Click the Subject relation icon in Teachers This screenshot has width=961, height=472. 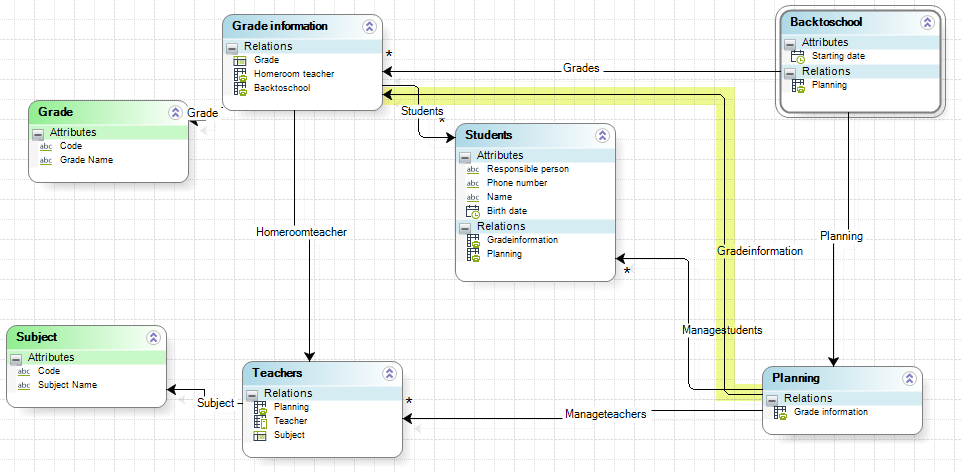[x=260, y=436]
